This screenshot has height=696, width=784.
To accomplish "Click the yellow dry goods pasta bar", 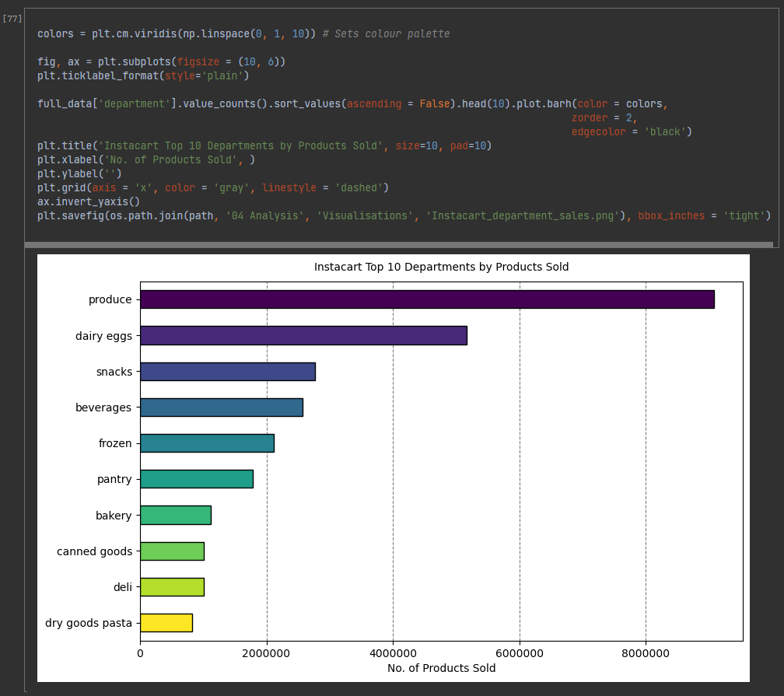I will (166, 623).
